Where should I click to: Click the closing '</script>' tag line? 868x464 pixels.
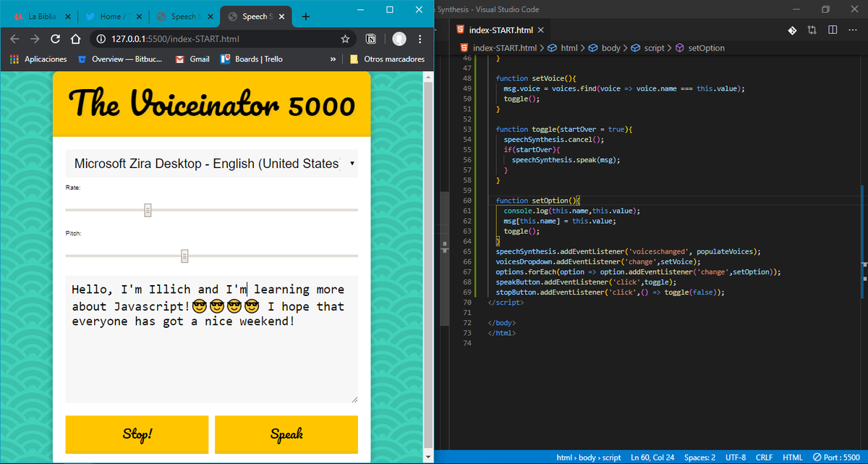pyautogui.click(x=505, y=303)
